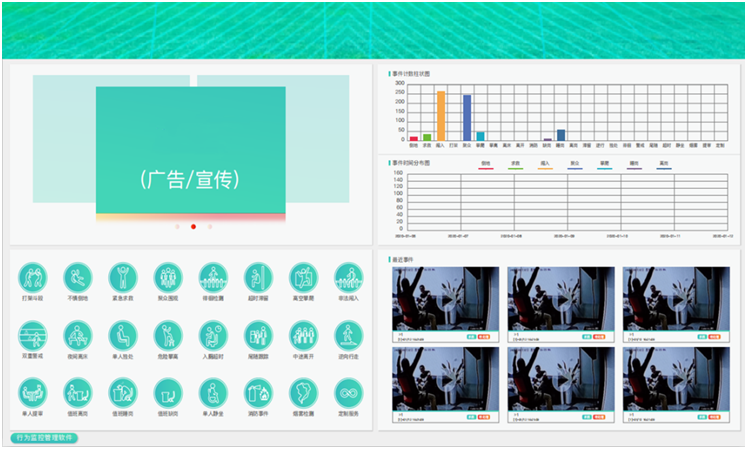This screenshot has width=747, height=449.
Task: Click the fighting detection icon (打架斗殴)
Action: click(33, 277)
